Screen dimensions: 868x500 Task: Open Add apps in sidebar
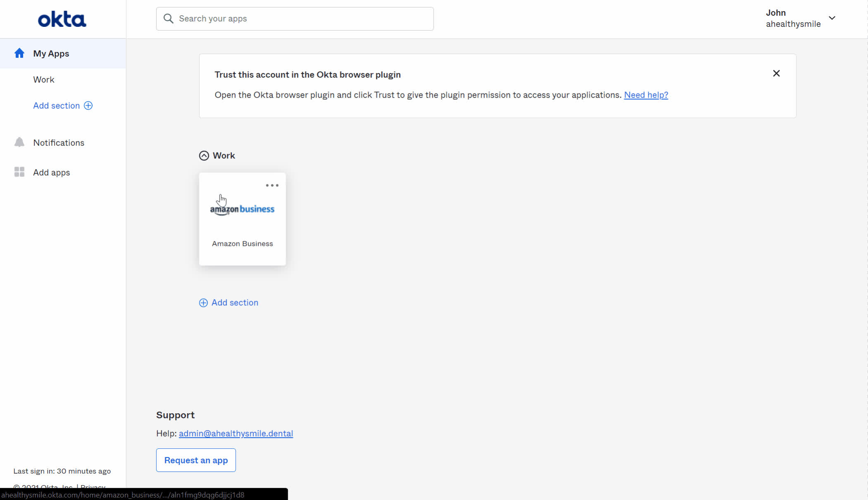[51, 173]
